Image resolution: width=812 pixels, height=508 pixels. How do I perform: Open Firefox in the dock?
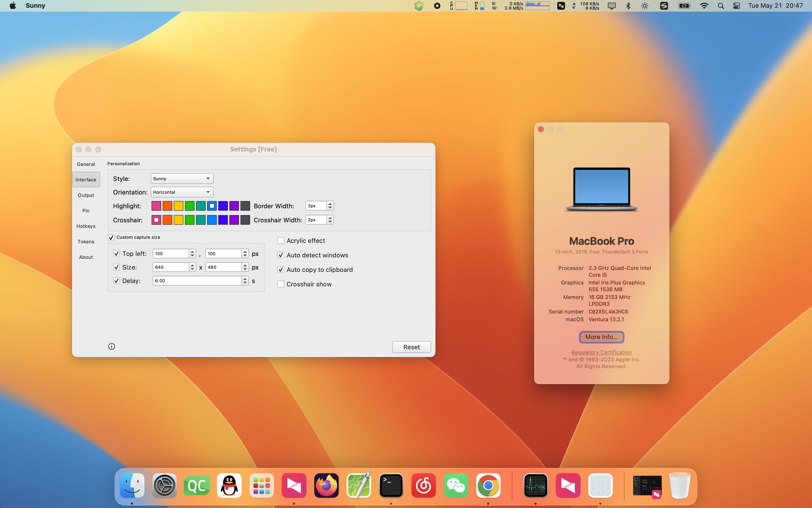[x=326, y=486]
